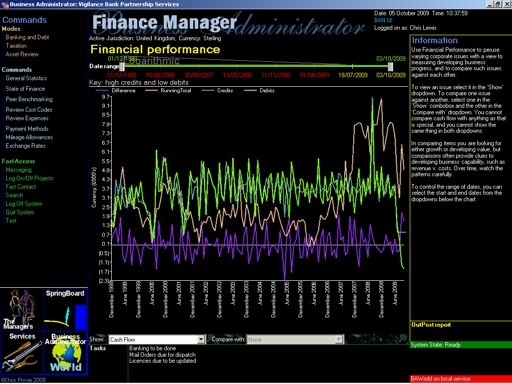Click left date range slider handle
Screen dimensions: 512x384
pos(122,66)
